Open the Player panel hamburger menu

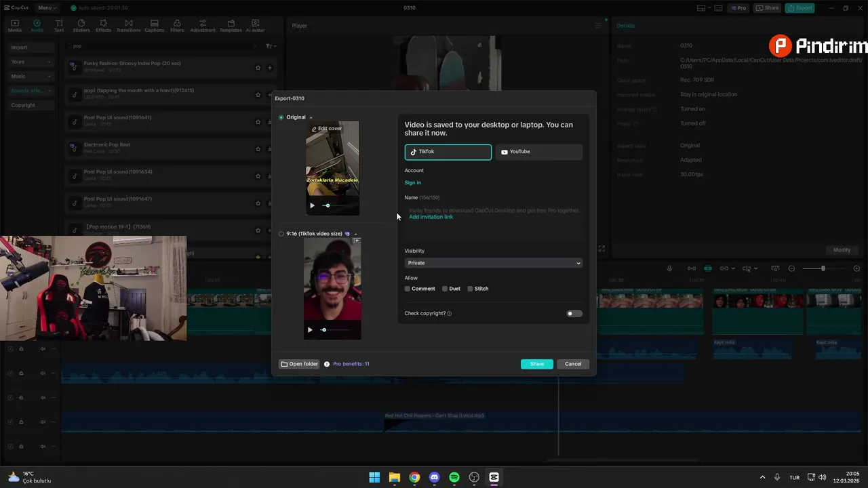pyautogui.click(x=597, y=26)
